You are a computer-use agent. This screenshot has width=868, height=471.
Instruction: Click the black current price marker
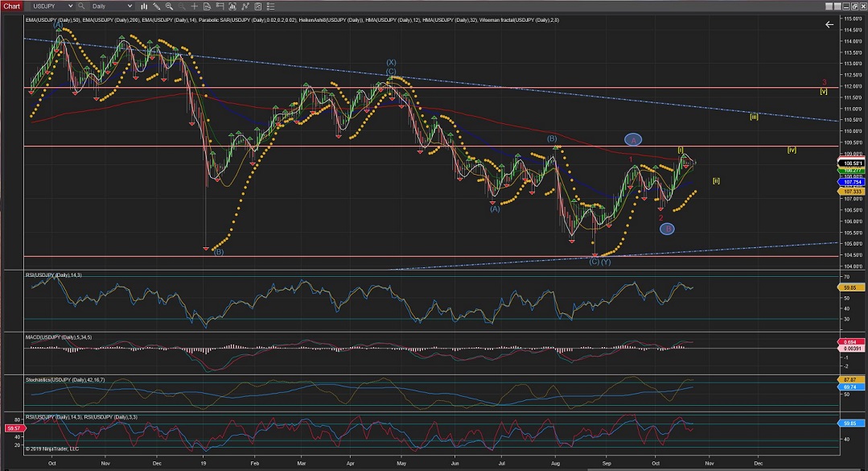853,163
